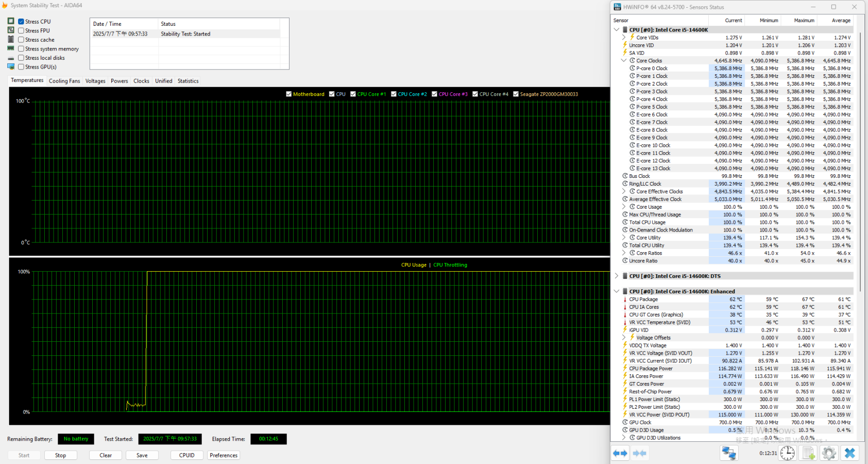Open the HWiNFO remote network computers icon
The width and height of the screenshot is (868, 464).
pos(728,453)
